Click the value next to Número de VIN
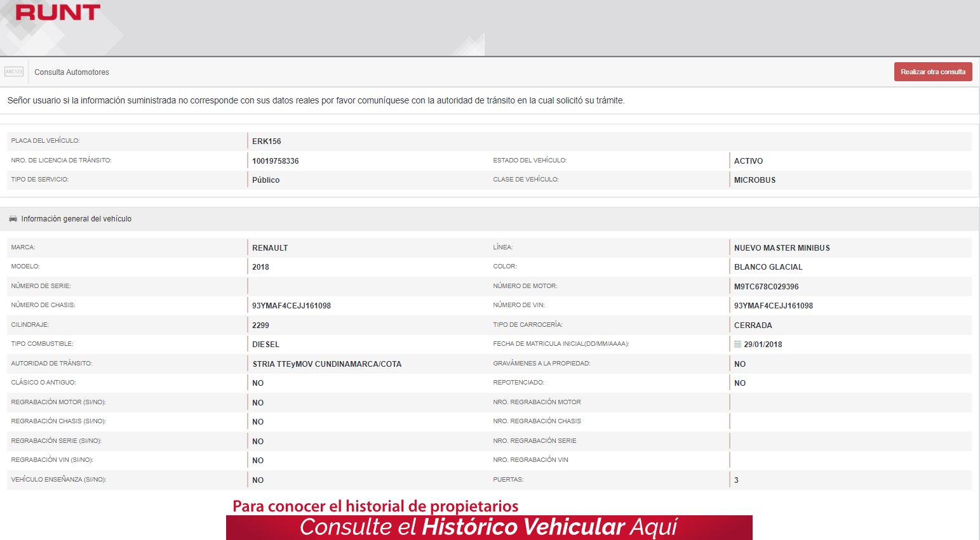Viewport: 980px width, 540px height. (773, 306)
